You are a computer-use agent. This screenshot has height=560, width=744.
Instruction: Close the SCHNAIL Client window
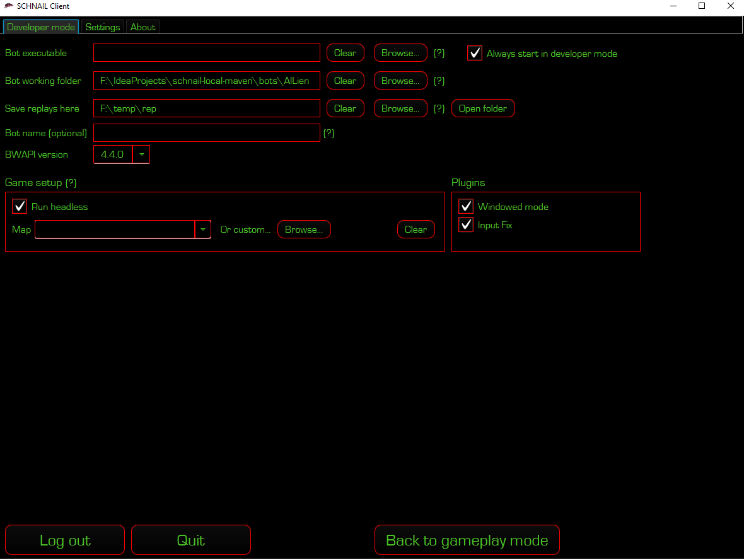[x=730, y=6]
